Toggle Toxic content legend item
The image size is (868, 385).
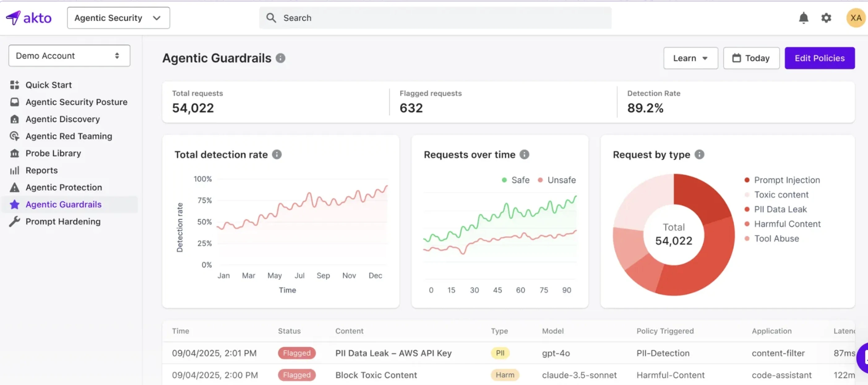[x=776, y=195]
